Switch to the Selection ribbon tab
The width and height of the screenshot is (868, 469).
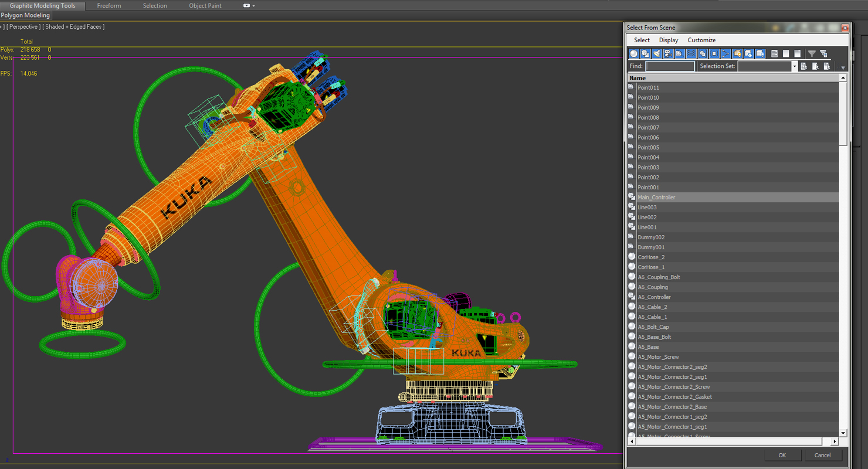coord(155,6)
